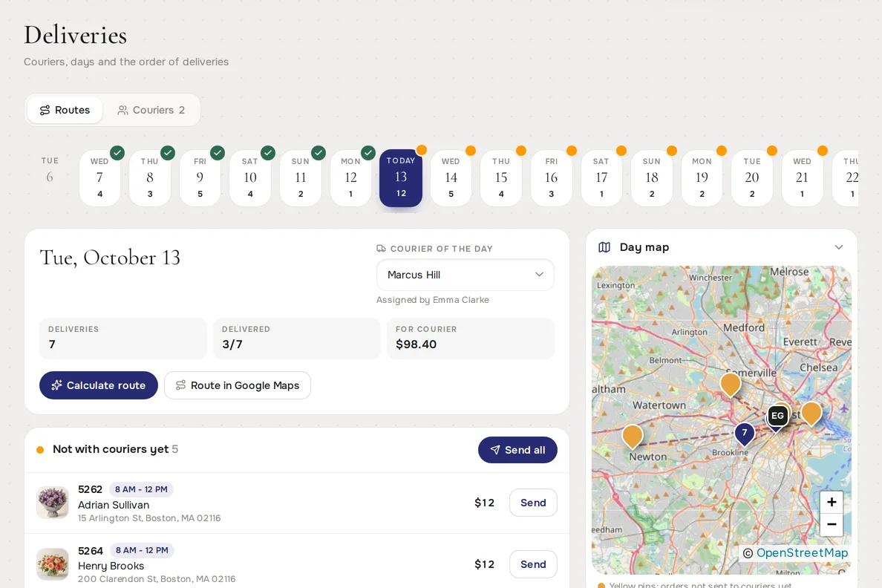
Task: Select Sunday 18 day card
Action: coord(651,177)
